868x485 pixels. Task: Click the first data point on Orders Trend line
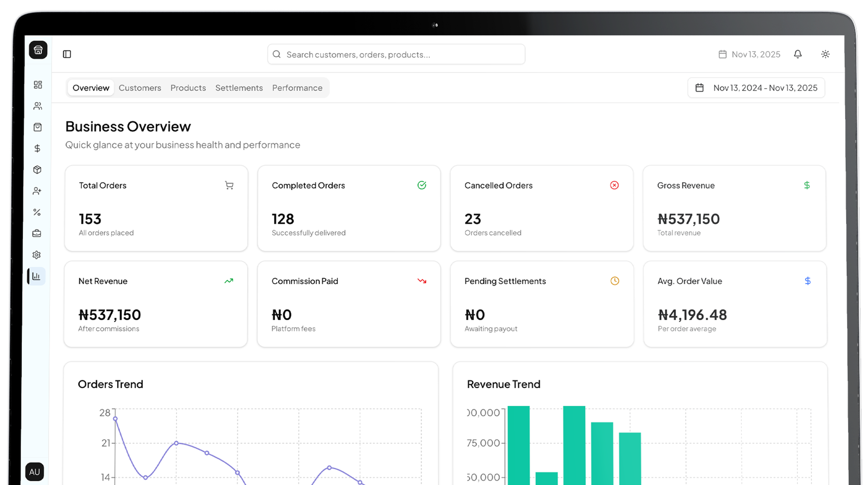click(x=115, y=419)
